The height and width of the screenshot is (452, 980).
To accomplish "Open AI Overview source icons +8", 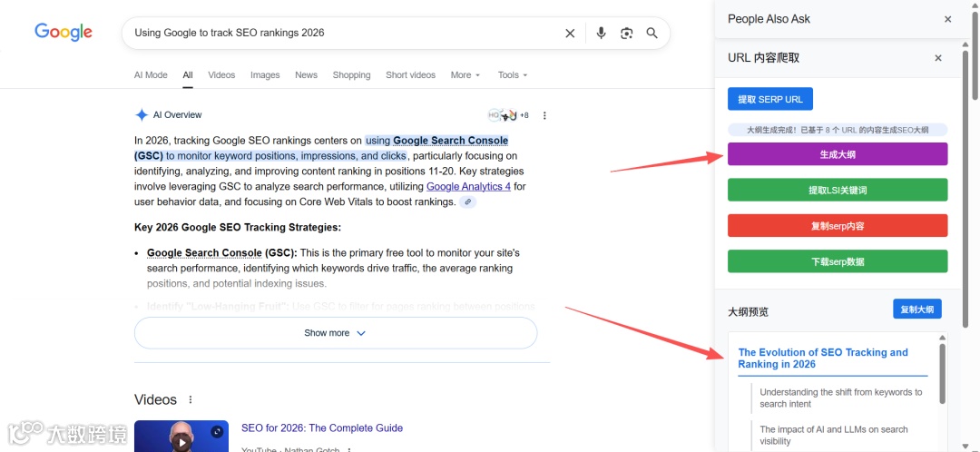I will pos(508,115).
